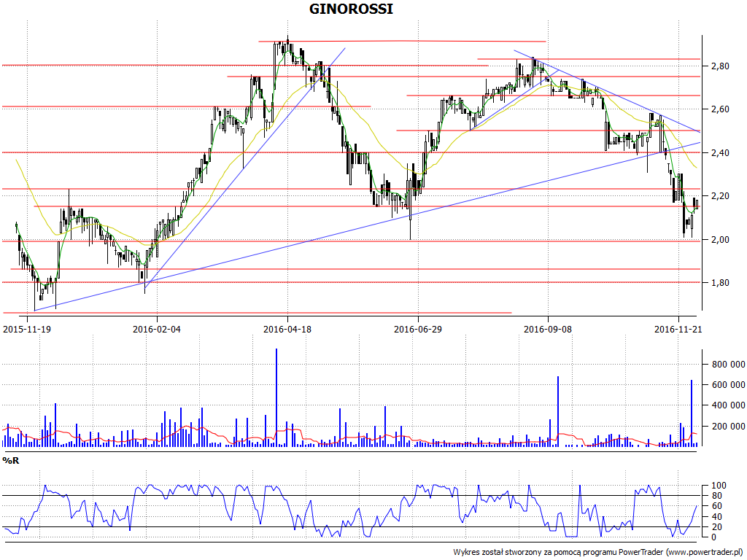Screen dimensions: 747x560
Task: Click the tallest volume bar near 2016-04-18
Action: pos(276,397)
